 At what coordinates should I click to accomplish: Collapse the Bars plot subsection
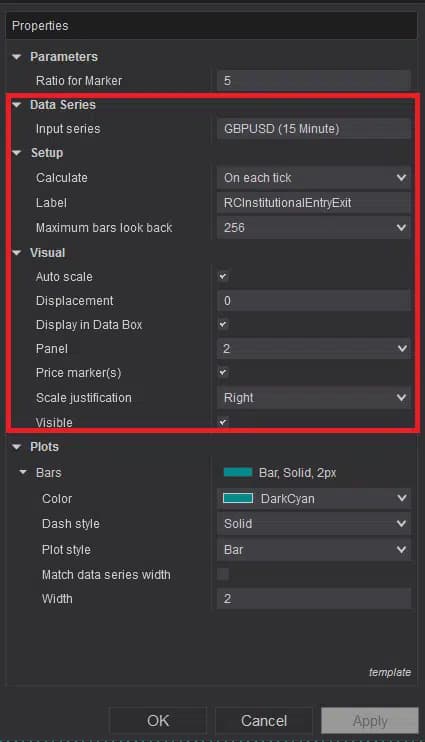point(23,472)
